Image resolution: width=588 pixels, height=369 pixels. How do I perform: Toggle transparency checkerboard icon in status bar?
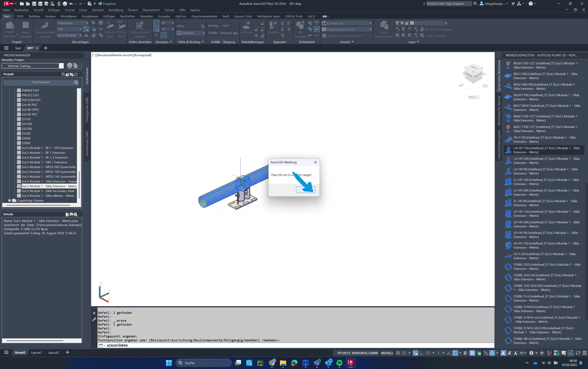click(472, 353)
